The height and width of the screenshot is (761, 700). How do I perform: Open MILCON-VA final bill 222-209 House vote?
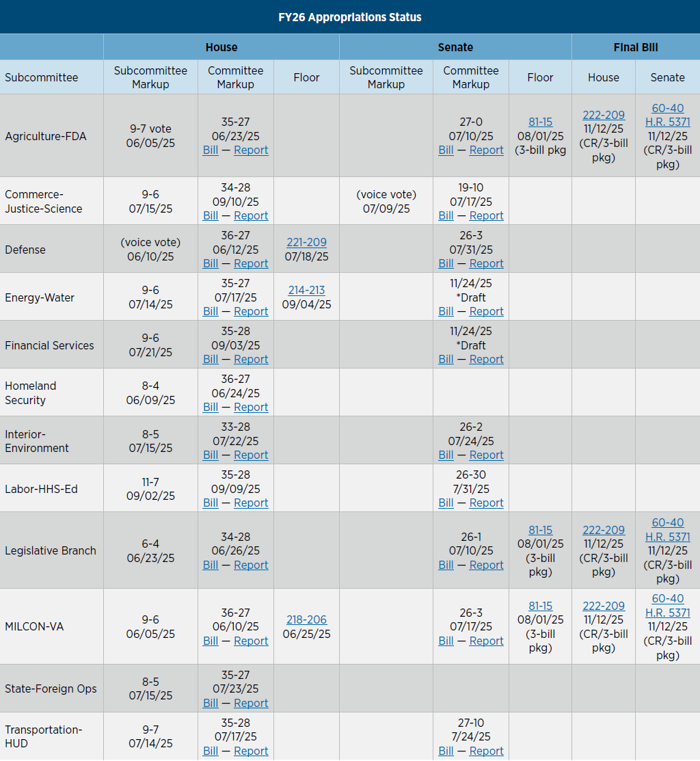[603, 606]
